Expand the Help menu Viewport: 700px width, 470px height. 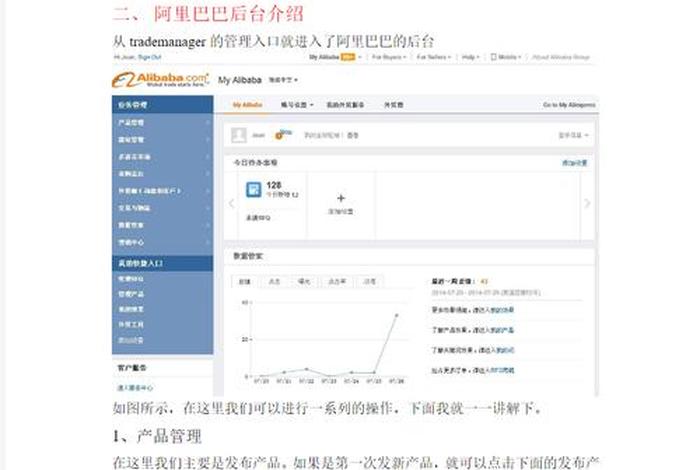470,57
